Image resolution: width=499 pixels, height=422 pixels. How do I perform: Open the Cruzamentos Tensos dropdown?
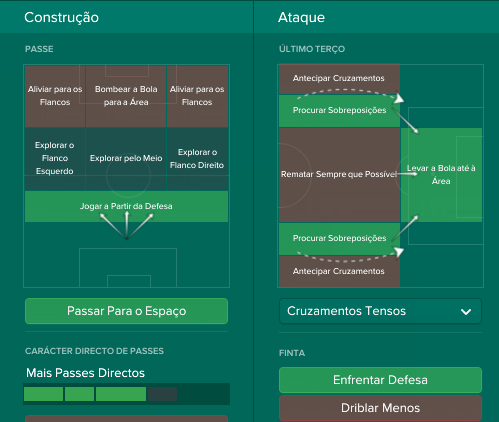[x=380, y=311]
